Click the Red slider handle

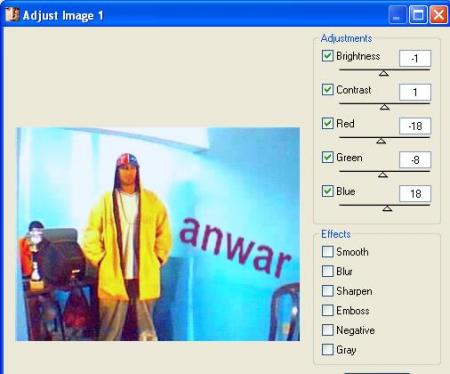click(x=381, y=141)
